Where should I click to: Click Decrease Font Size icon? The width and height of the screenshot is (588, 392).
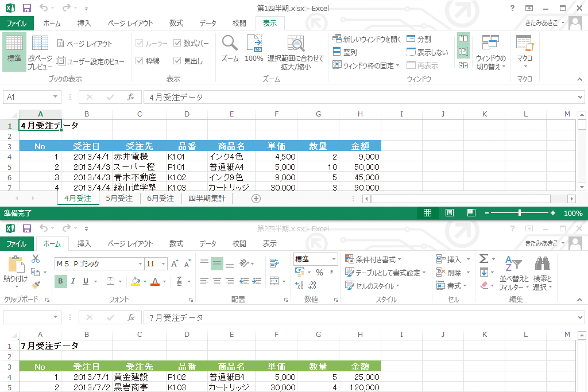187,264
